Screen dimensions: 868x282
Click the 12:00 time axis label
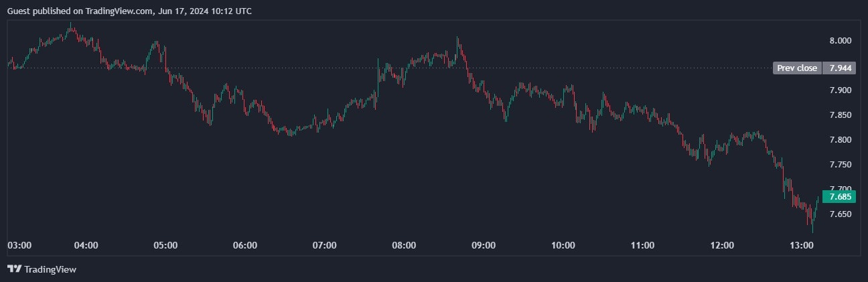pos(722,245)
